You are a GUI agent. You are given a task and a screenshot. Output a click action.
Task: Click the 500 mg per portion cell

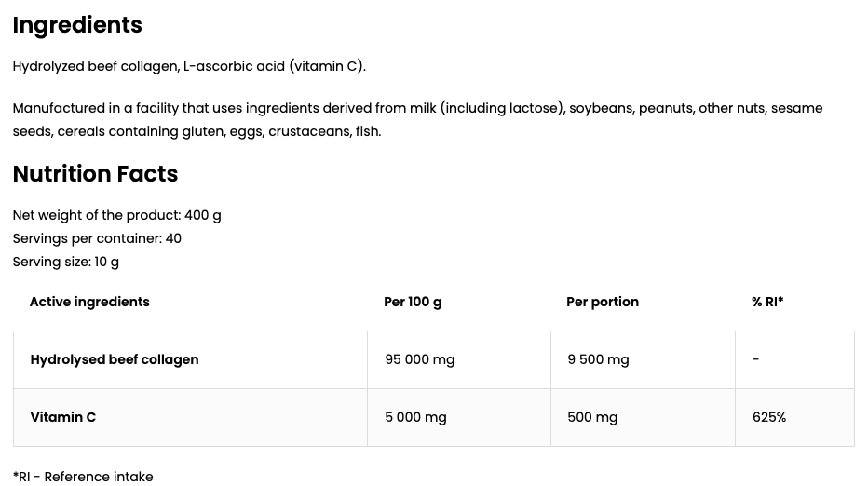point(592,417)
